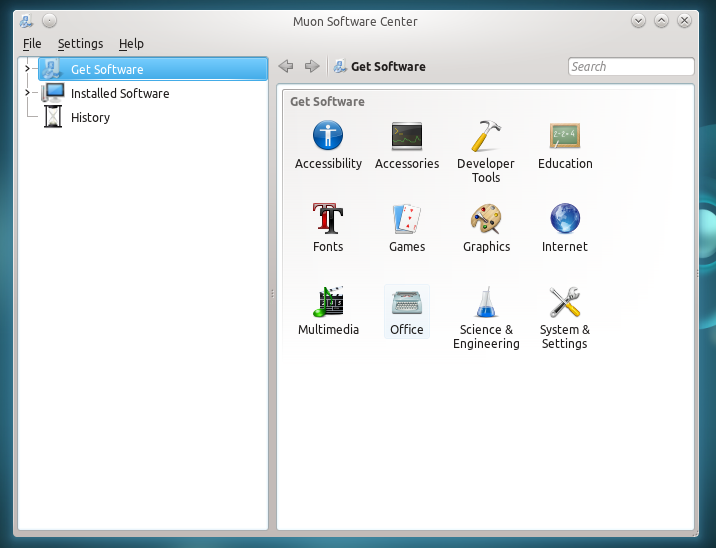Open the Science & Engineering flask icon
The height and width of the screenshot is (548, 716).
click(x=486, y=301)
